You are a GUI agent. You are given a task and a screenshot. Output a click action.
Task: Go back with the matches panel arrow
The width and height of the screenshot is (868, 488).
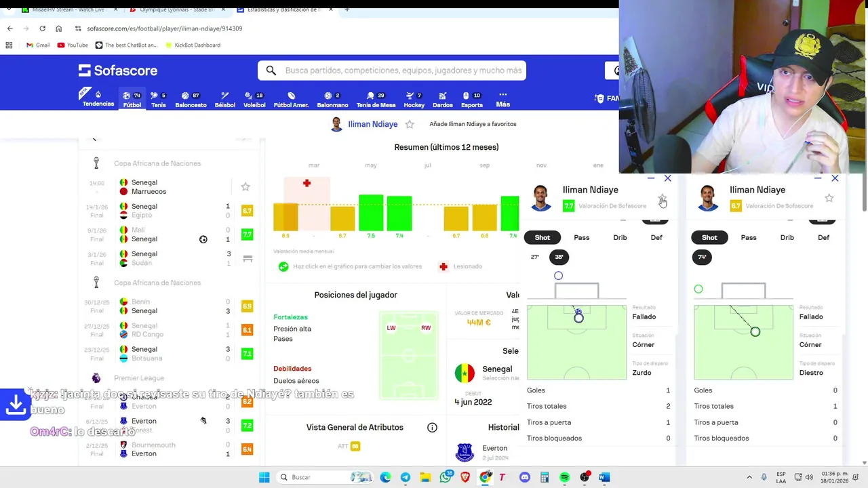coord(94,139)
